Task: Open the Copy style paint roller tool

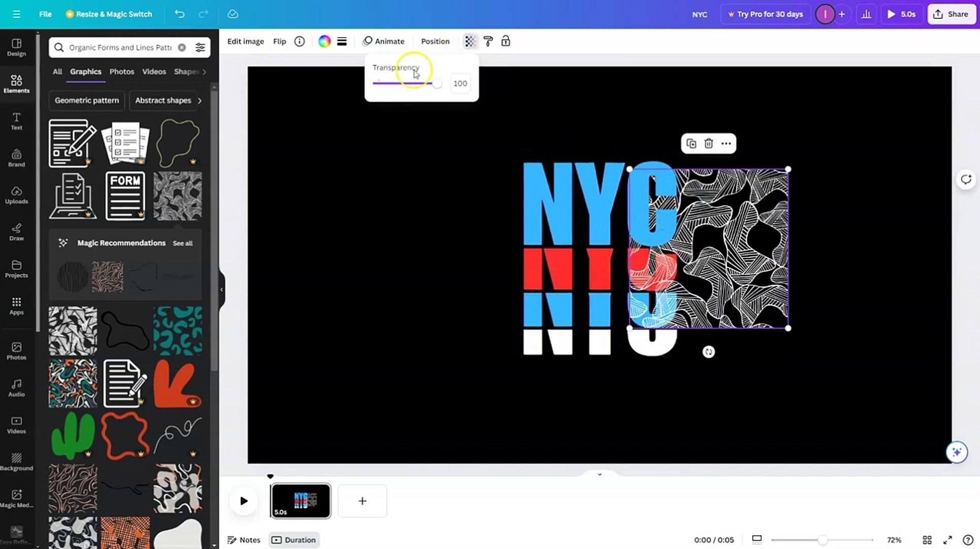Action: point(488,41)
